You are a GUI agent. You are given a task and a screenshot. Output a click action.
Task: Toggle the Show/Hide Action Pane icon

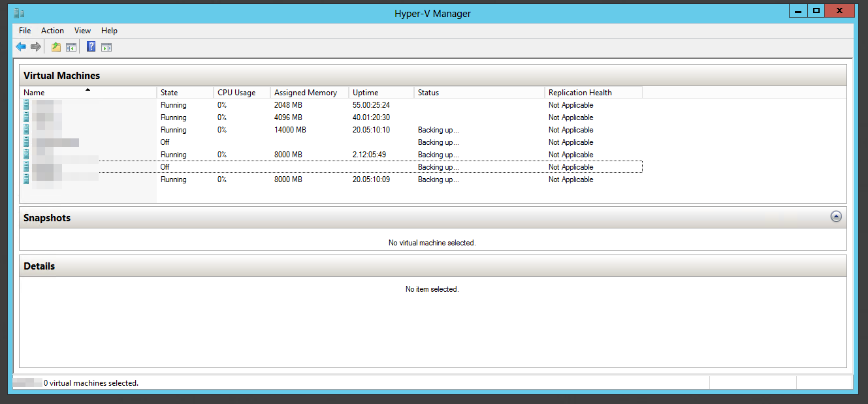pos(106,46)
